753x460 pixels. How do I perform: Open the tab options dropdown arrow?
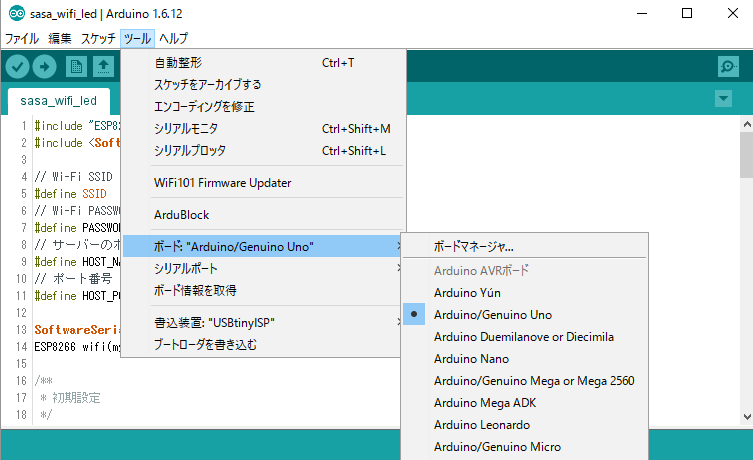(723, 99)
